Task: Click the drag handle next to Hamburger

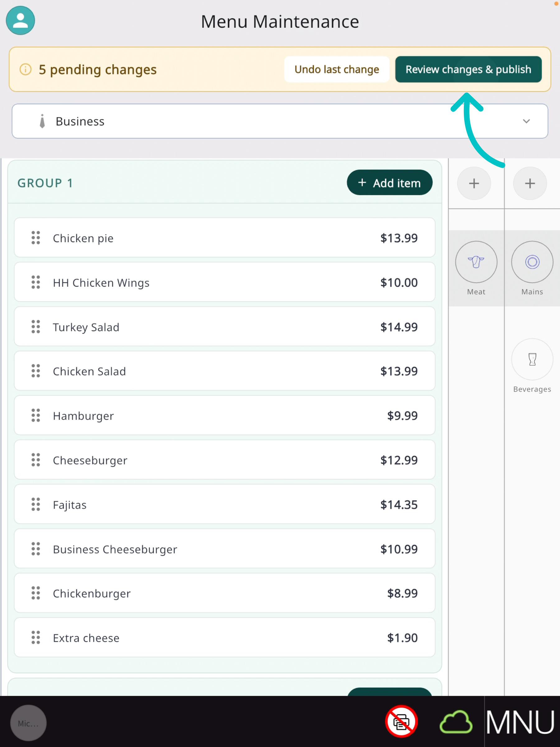Action: [36, 416]
